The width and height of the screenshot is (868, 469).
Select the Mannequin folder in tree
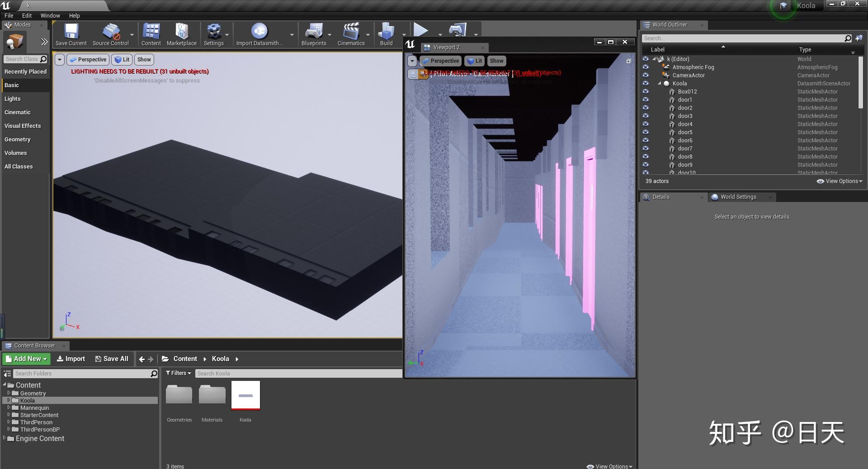coord(34,408)
